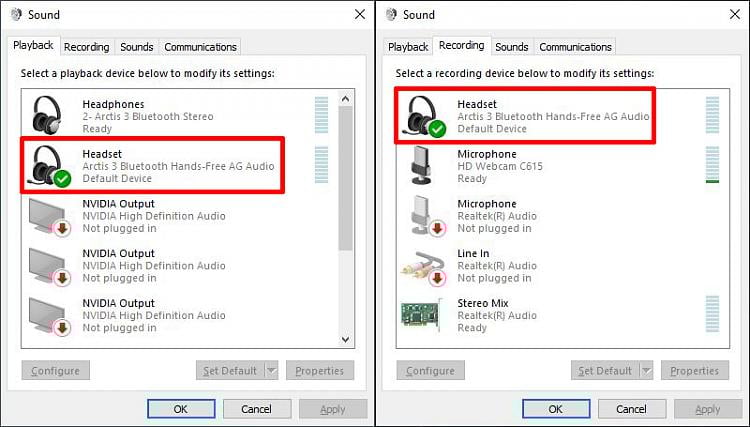Click level meter beside recording Headset device
This screenshot has height=427, width=750.
tap(712, 115)
